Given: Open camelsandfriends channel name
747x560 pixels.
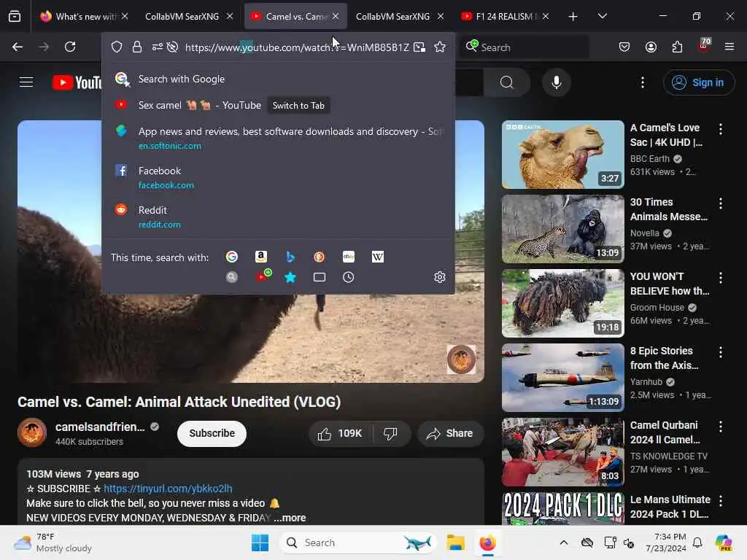Looking at the screenshot, I should coord(100,427).
